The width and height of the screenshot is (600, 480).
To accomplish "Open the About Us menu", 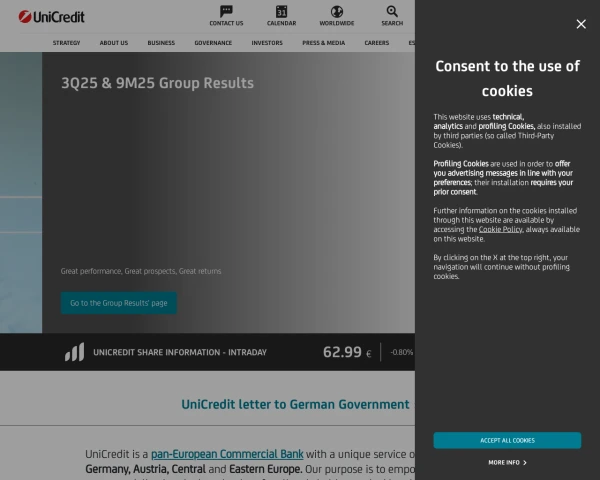I will (114, 43).
